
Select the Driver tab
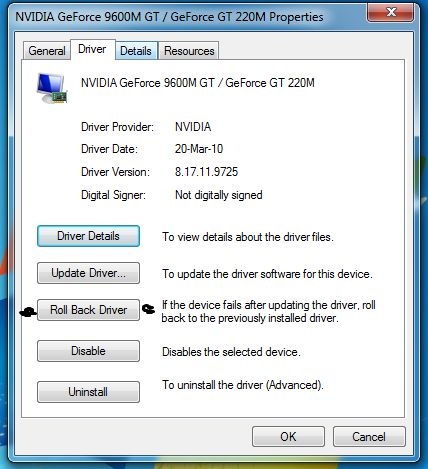pyautogui.click(x=92, y=49)
